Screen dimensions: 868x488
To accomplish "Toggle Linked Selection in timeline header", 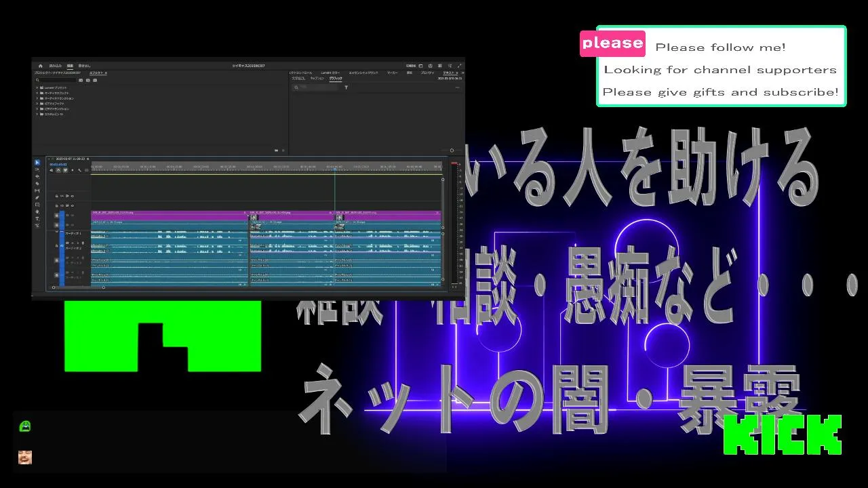I will click(65, 170).
